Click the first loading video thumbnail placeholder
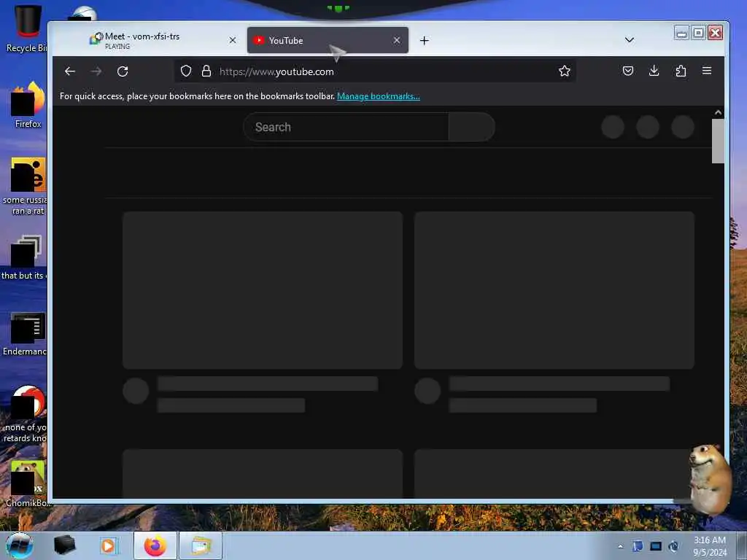 [x=263, y=290]
